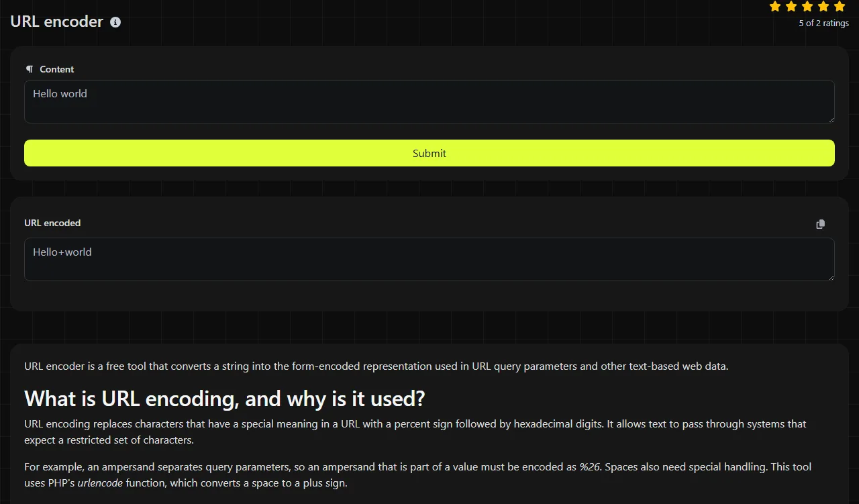Click the 'URL encoded' label
859x504 pixels.
coord(52,223)
